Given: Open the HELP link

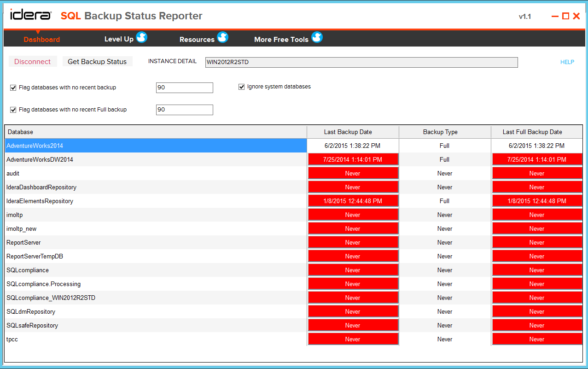Looking at the screenshot, I should [x=567, y=61].
